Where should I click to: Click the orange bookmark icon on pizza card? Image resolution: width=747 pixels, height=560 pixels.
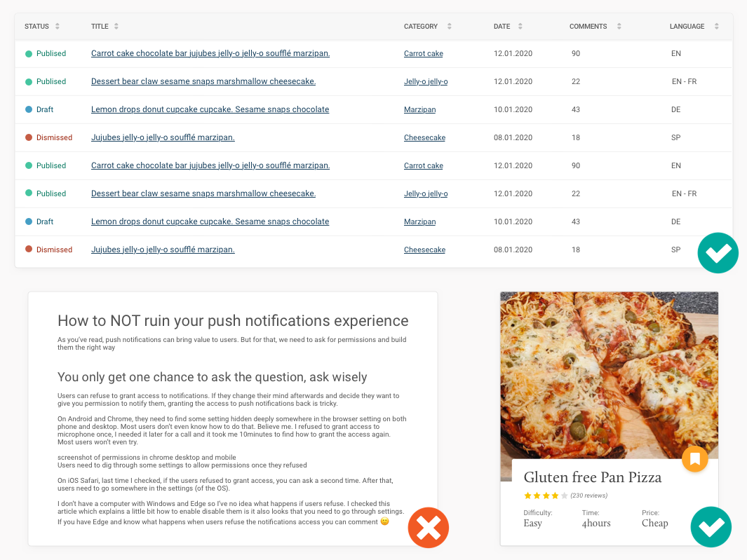tap(694, 460)
